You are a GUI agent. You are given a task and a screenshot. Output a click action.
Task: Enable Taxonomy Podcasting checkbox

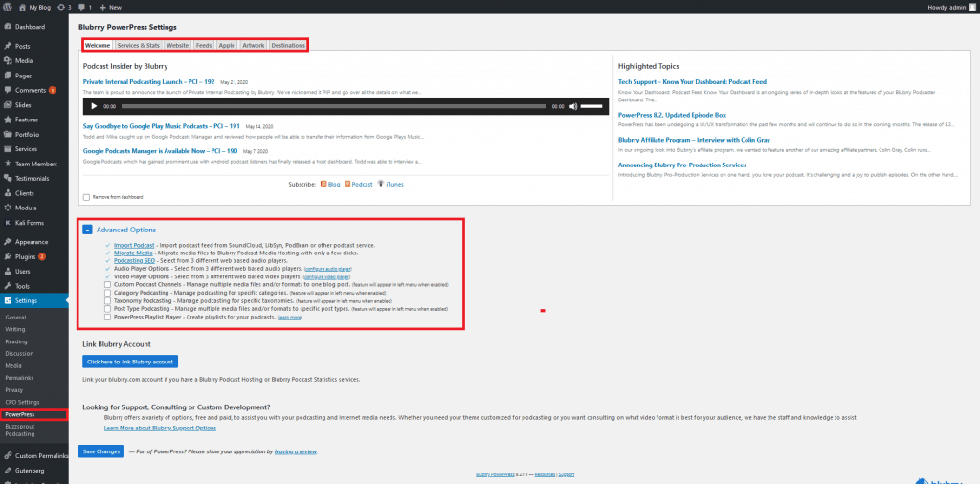[x=108, y=300]
